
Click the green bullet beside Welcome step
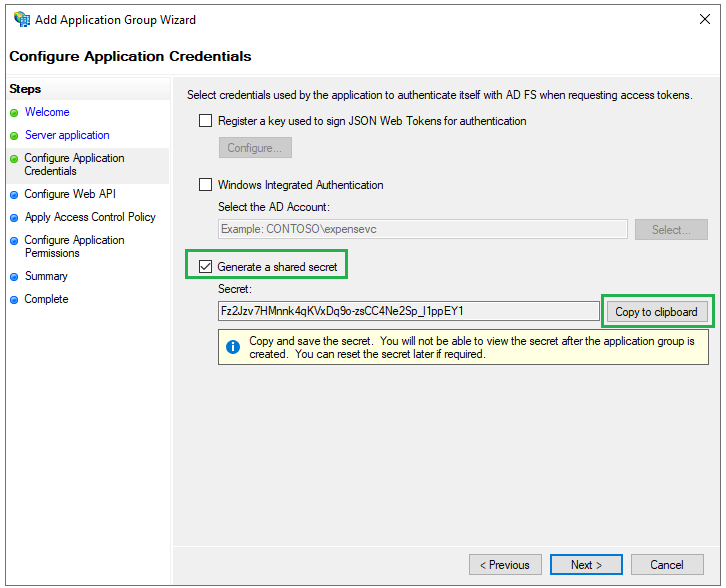[x=14, y=113]
